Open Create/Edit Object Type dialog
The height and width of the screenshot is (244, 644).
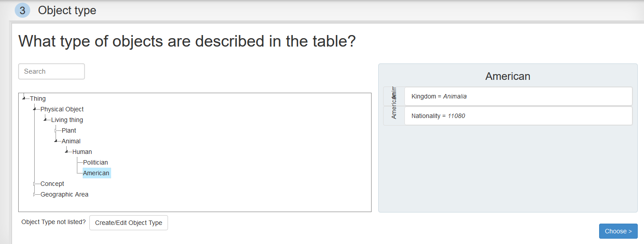128,223
